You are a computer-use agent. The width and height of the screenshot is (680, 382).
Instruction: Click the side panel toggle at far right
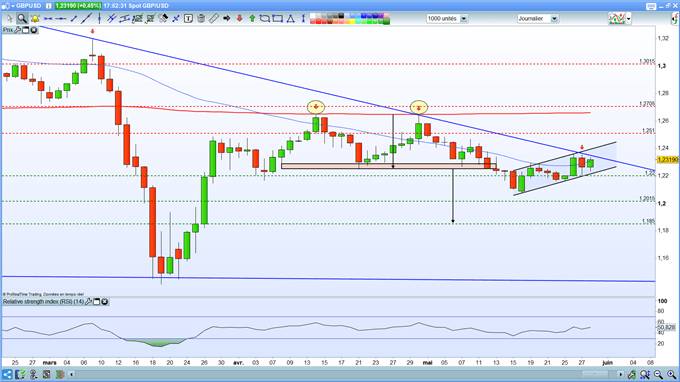pyautogui.click(x=675, y=19)
